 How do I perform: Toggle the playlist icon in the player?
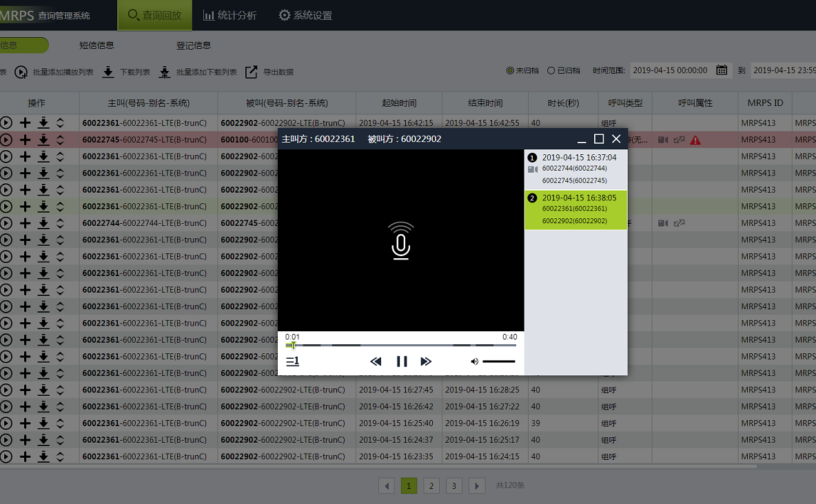click(292, 361)
